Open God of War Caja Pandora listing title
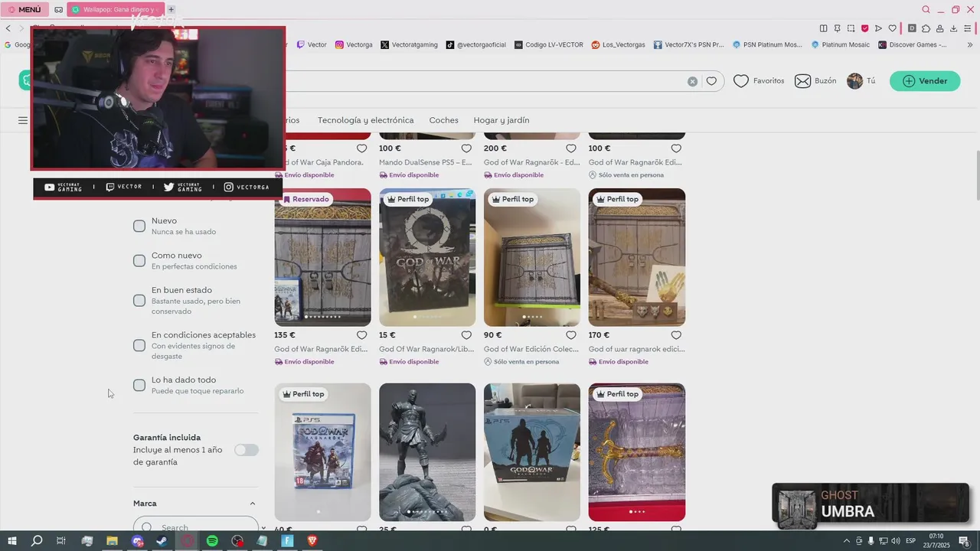Viewport: 980px width, 551px height. pos(319,162)
